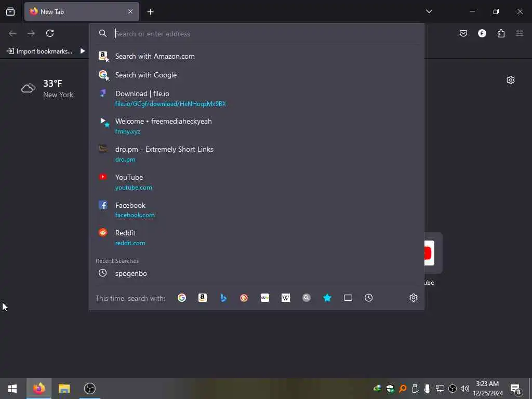Open the notification center icon
Image resolution: width=532 pixels, height=399 pixels.
(x=516, y=389)
